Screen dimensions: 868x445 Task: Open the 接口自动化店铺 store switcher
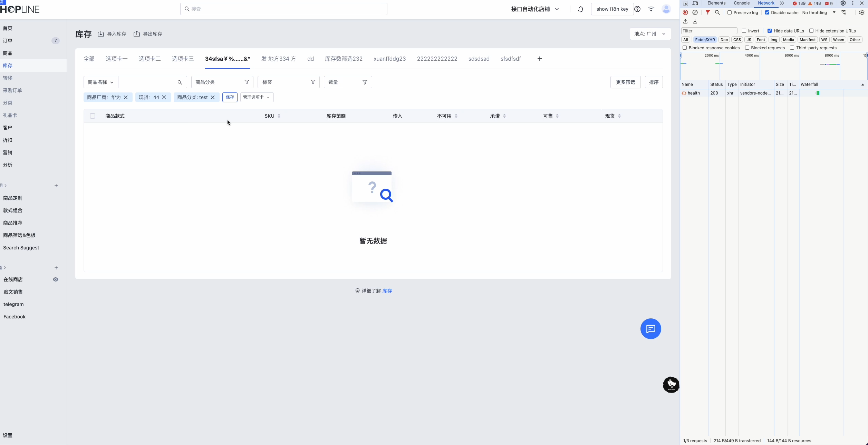coord(535,9)
